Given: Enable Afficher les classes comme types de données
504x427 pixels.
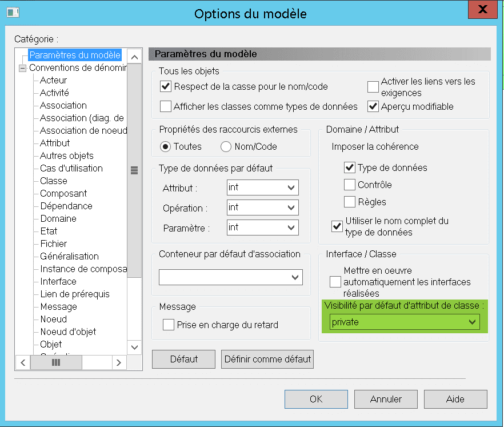Looking at the screenshot, I should coord(166,106).
